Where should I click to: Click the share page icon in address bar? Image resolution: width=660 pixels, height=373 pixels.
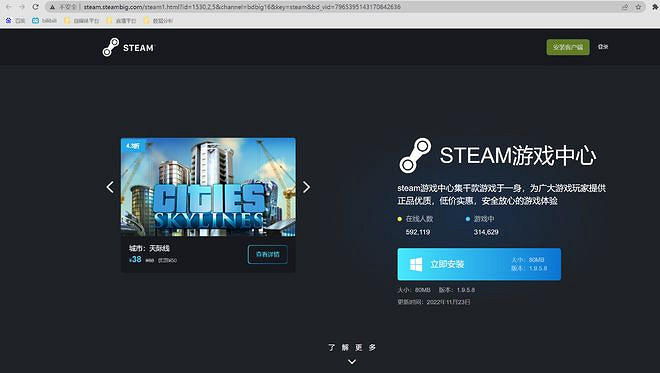tap(625, 7)
